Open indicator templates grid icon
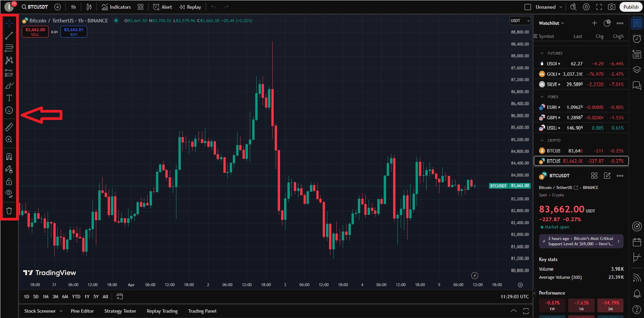The image size is (644, 318). [x=141, y=7]
